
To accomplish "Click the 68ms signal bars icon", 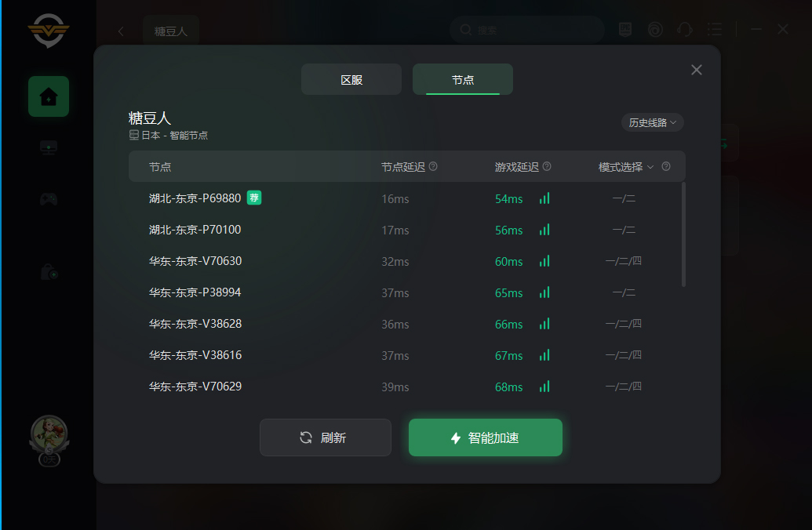I will click(x=544, y=387).
